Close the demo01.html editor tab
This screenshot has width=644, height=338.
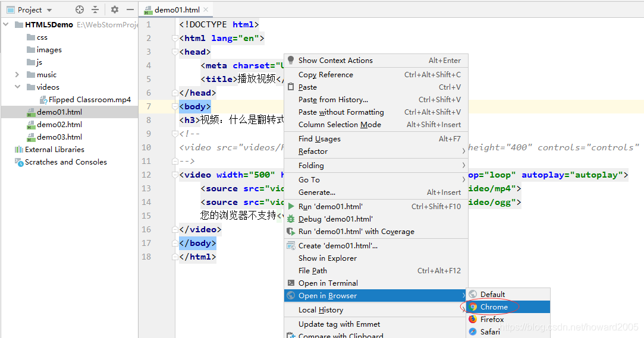(x=206, y=10)
